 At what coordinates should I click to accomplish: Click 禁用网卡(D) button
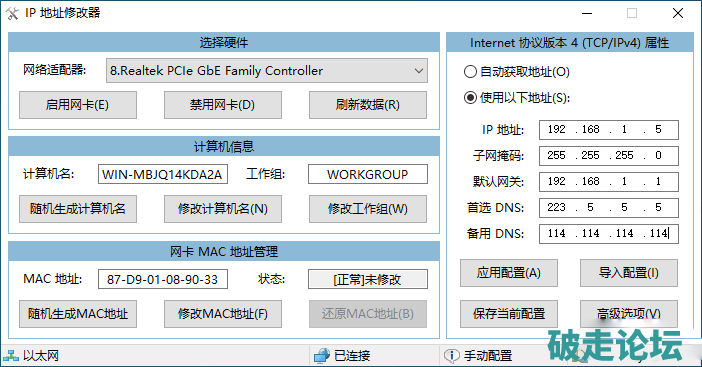click(223, 105)
